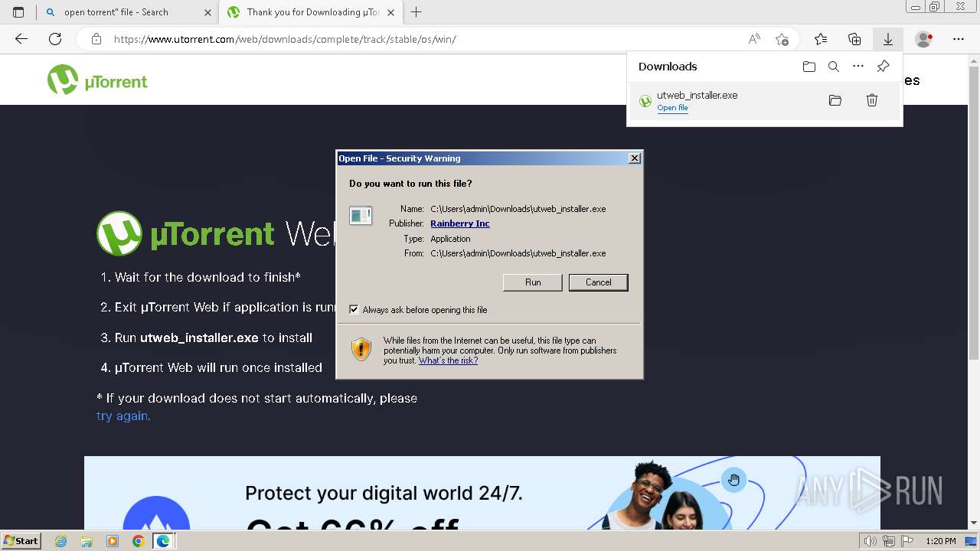Pin the Downloads panel
980x551 pixels.
[883, 67]
